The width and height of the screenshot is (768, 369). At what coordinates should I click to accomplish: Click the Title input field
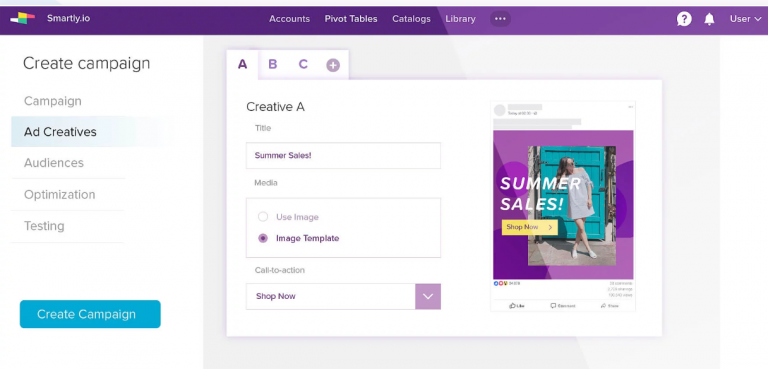coord(343,155)
